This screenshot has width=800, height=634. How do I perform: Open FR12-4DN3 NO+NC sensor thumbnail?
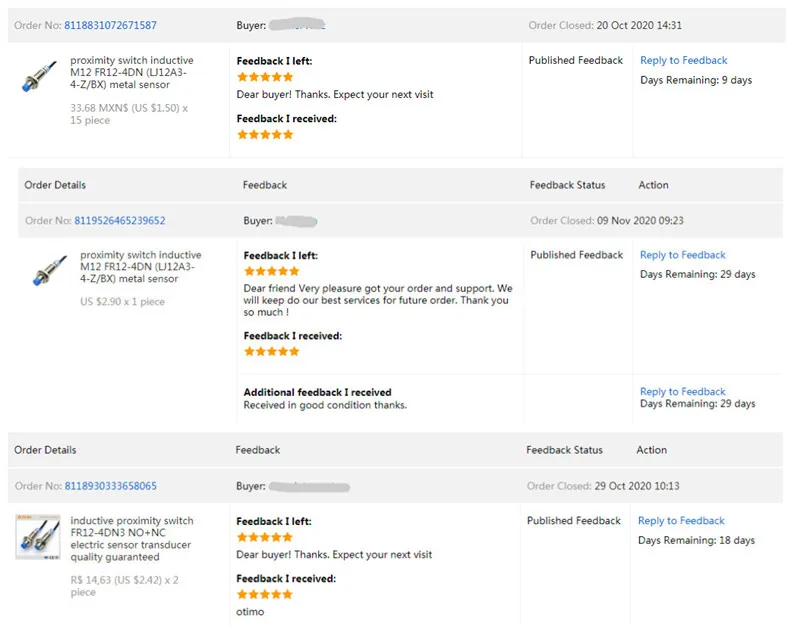pos(38,537)
